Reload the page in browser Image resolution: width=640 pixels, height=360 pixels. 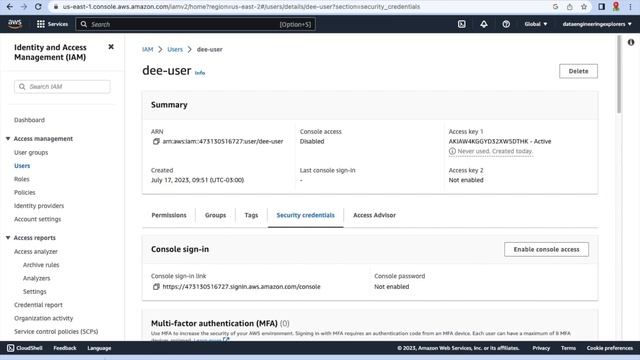click(x=38, y=7)
